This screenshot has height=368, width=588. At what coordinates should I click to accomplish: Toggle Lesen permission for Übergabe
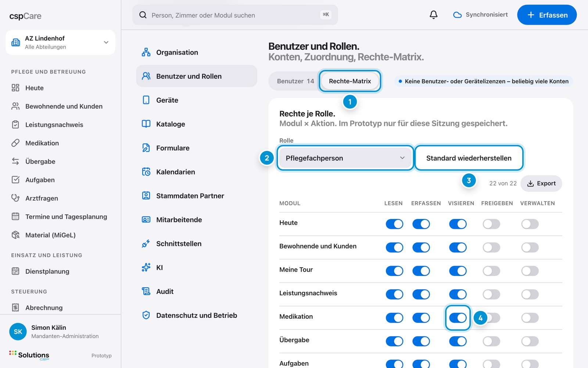click(x=394, y=342)
